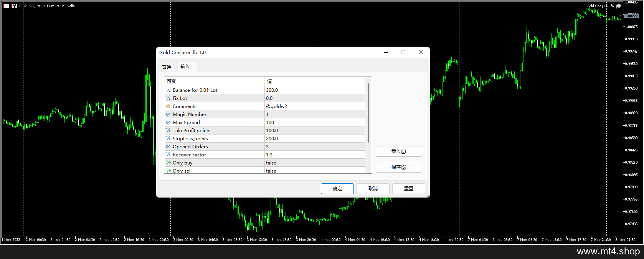Edit the Balance for 0.01 Lot value 300.0

(x=315, y=90)
